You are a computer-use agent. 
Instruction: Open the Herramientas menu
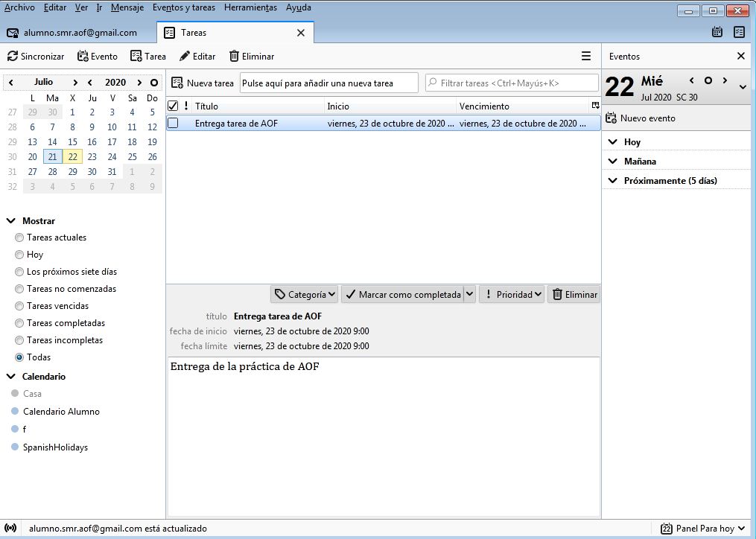pos(250,7)
